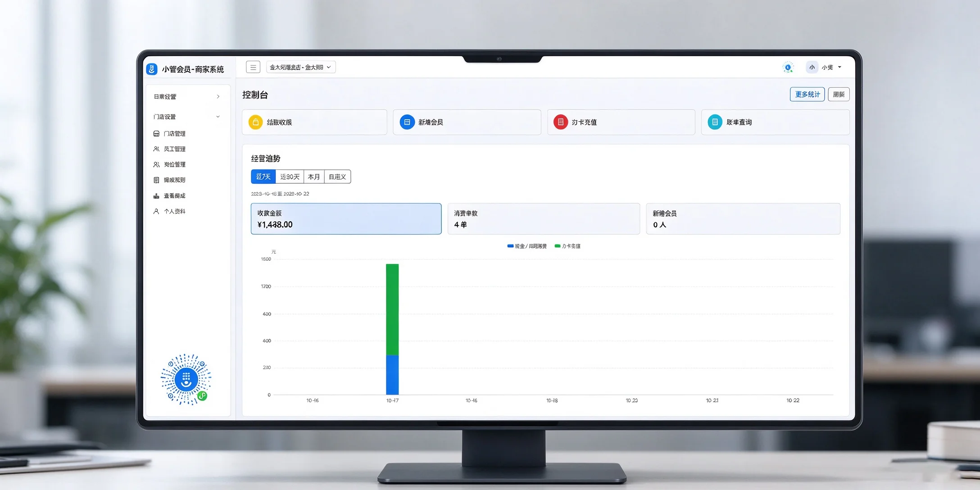Click the blue 新增会员 card icon
Screen dimensions: 980x490
point(407,122)
